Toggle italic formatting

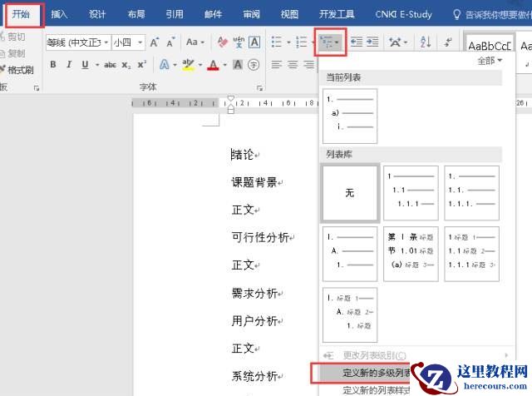pos(69,65)
